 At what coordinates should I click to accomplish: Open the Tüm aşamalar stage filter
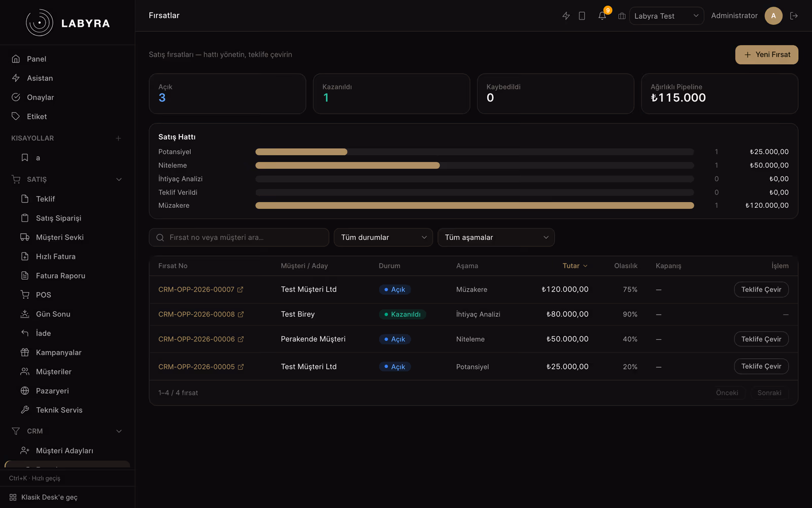[496, 237]
